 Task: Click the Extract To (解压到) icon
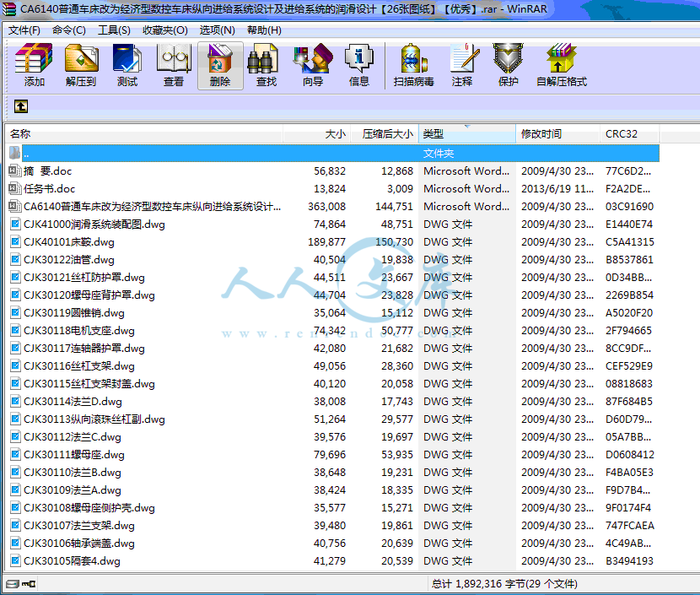point(81,59)
